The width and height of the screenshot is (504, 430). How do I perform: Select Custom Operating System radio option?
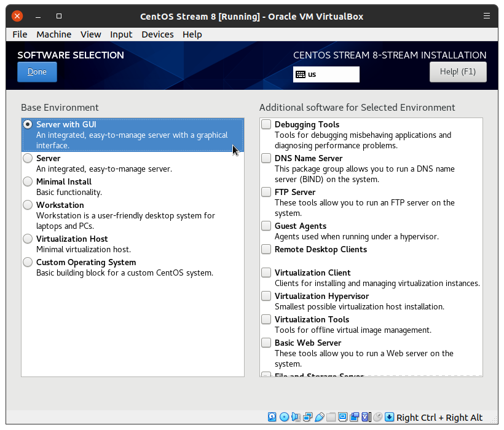coord(28,262)
